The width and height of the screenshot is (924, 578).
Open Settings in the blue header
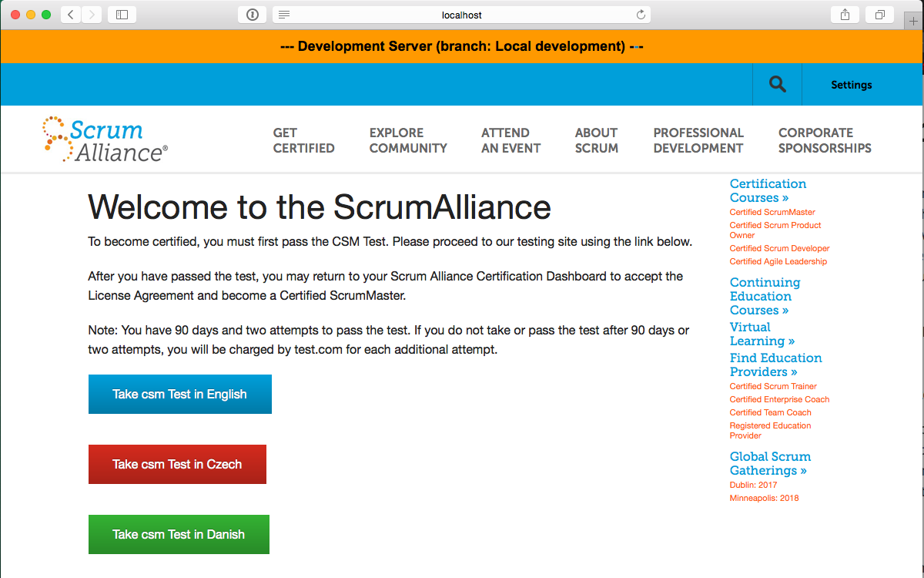(x=851, y=85)
